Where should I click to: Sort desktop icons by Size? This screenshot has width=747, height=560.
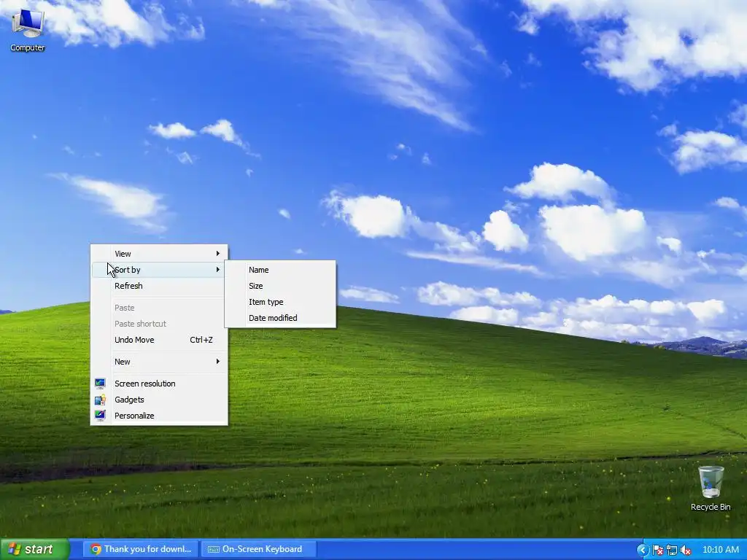click(x=280, y=286)
